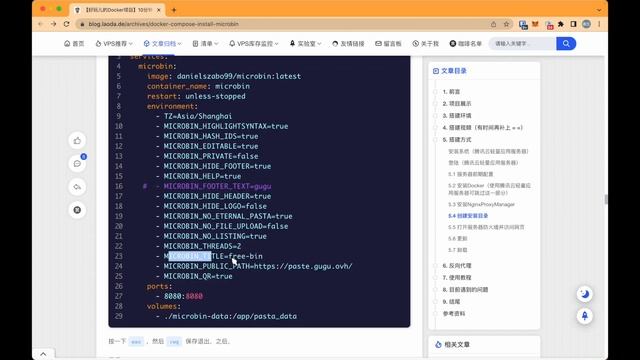Click the thumbs-up like button
Screen dimensions: 640x360
click(x=77, y=141)
